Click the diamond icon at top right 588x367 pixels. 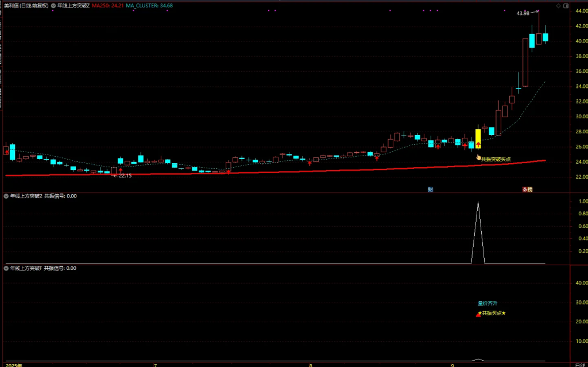(x=558, y=5)
